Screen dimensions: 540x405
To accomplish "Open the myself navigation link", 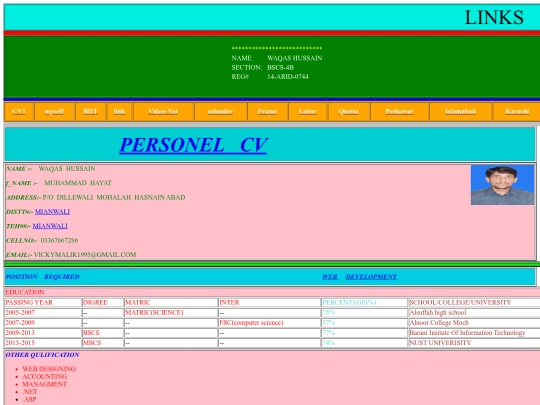I will 54,111.
